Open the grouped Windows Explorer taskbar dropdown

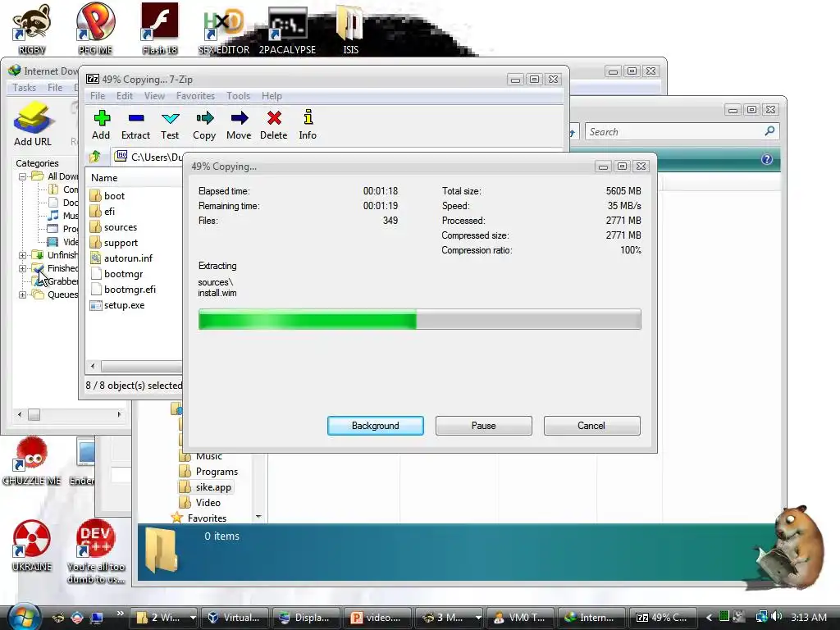tap(192, 617)
